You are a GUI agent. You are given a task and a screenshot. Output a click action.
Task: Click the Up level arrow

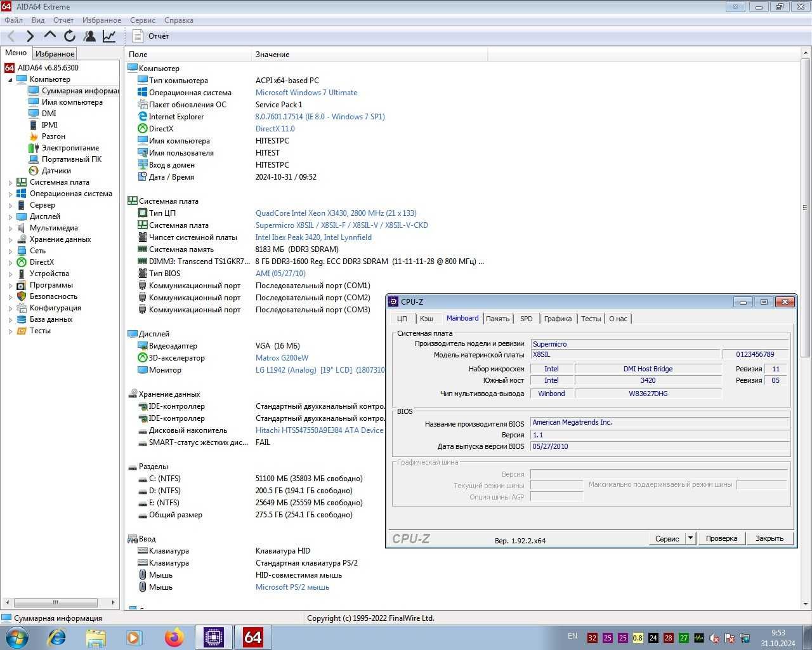pyautogui.click(x=50, y=36)
